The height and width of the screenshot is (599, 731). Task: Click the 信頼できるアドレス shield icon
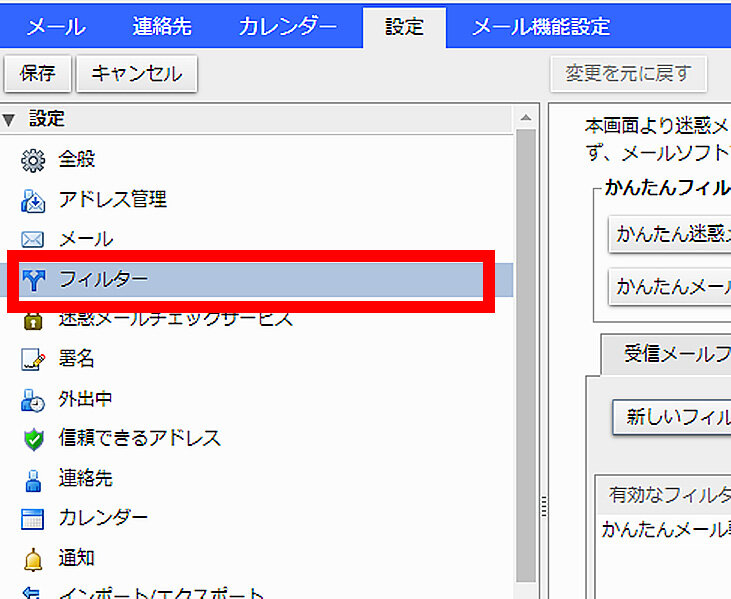click(33, 440)
